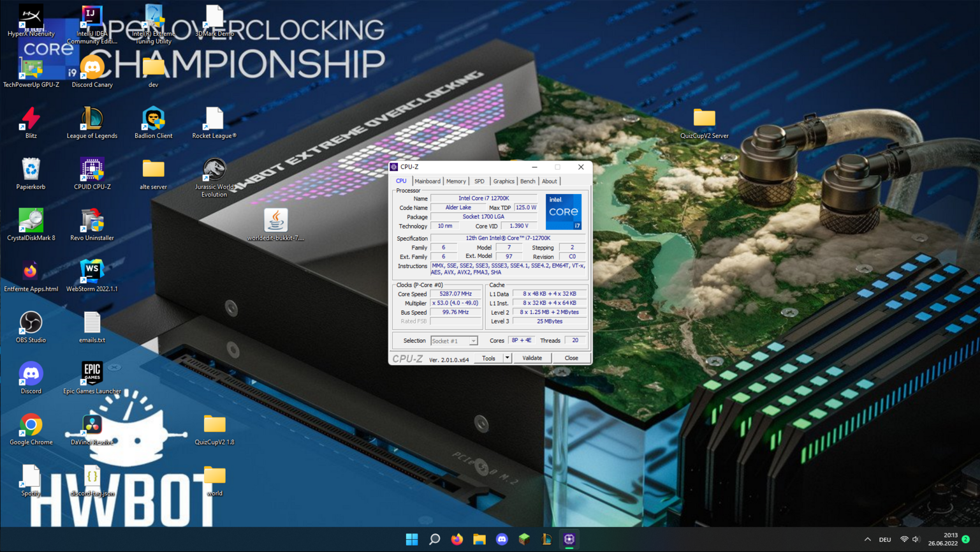Click the Tools button in CPU-Z

488,358
